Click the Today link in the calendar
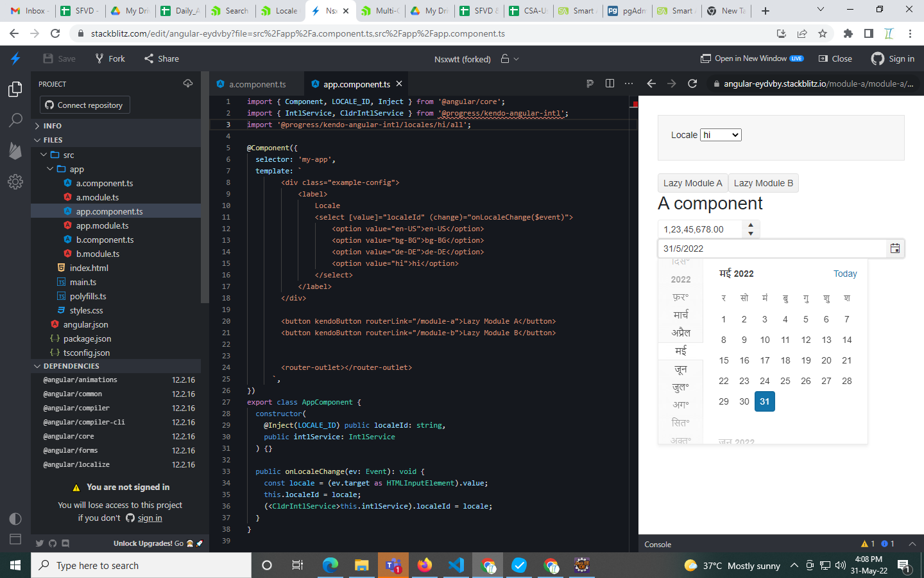The width and height of the screenshot is (924, 578). tap(844, 274)
